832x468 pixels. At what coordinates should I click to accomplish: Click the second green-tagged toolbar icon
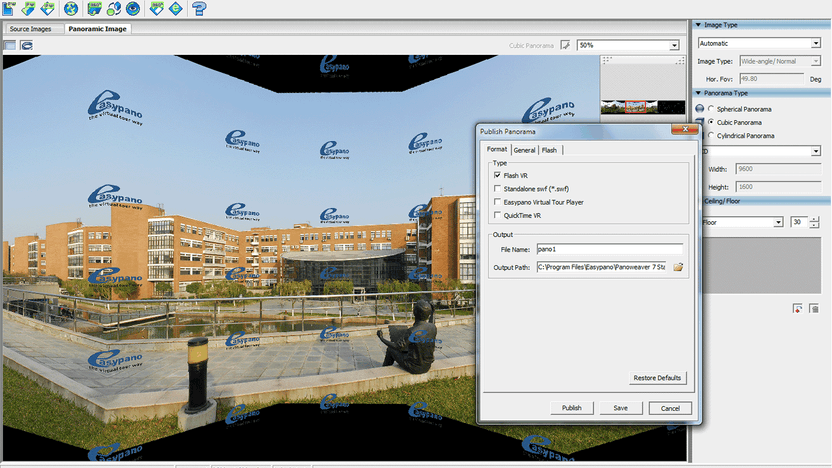tap(28, 8)
